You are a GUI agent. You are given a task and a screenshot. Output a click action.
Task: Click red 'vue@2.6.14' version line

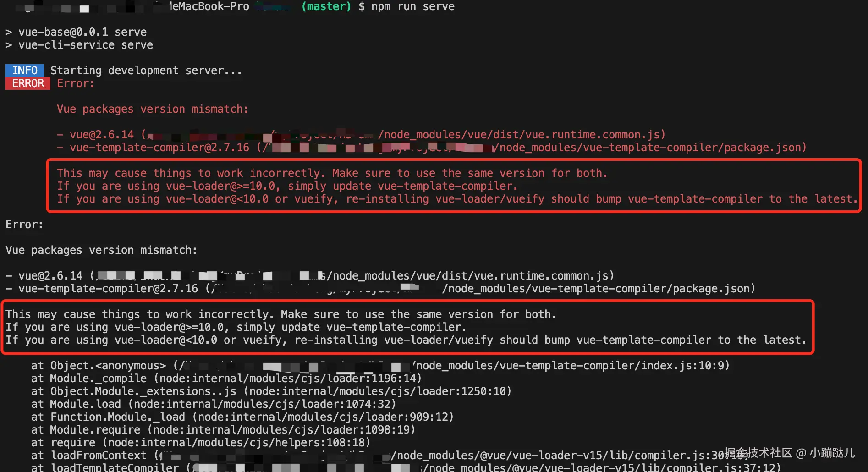(361, 135)
